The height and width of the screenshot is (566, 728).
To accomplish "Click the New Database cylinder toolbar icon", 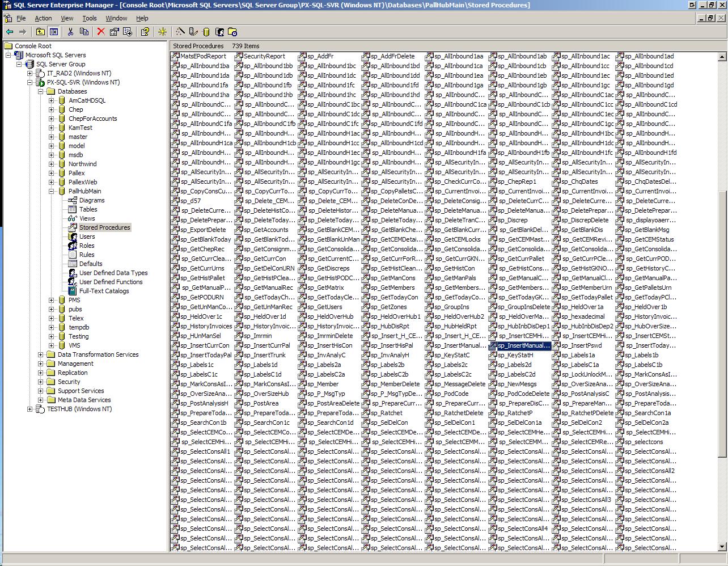I will 206,32.
